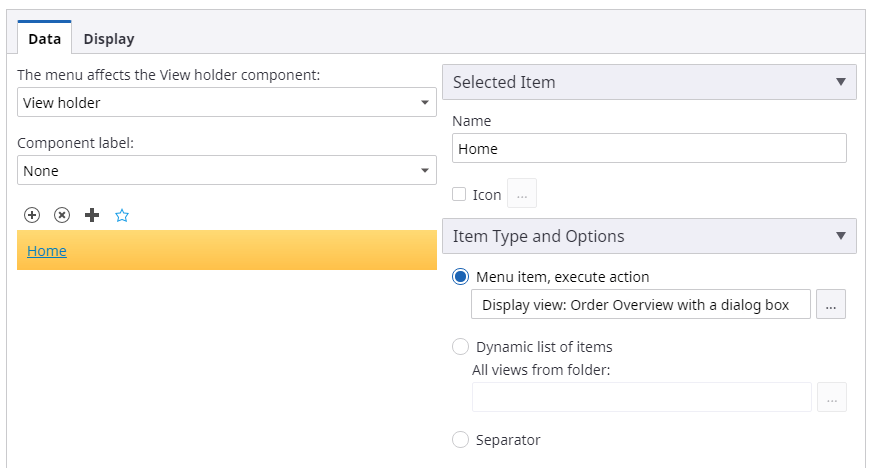Browse actions with ellipsis next to Display view
This screenshot has height=468, width=872.
pos(831,305)
